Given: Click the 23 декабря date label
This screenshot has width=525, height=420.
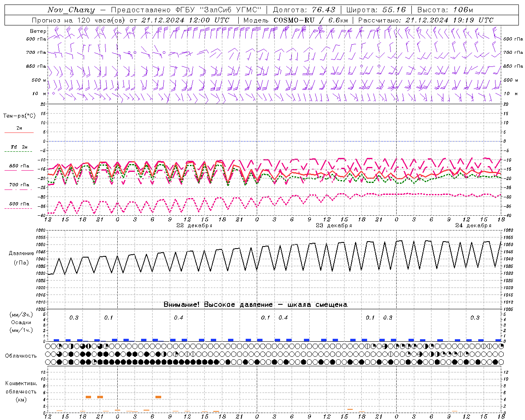Looking at the screenshot, I should (x=333, y=226).
